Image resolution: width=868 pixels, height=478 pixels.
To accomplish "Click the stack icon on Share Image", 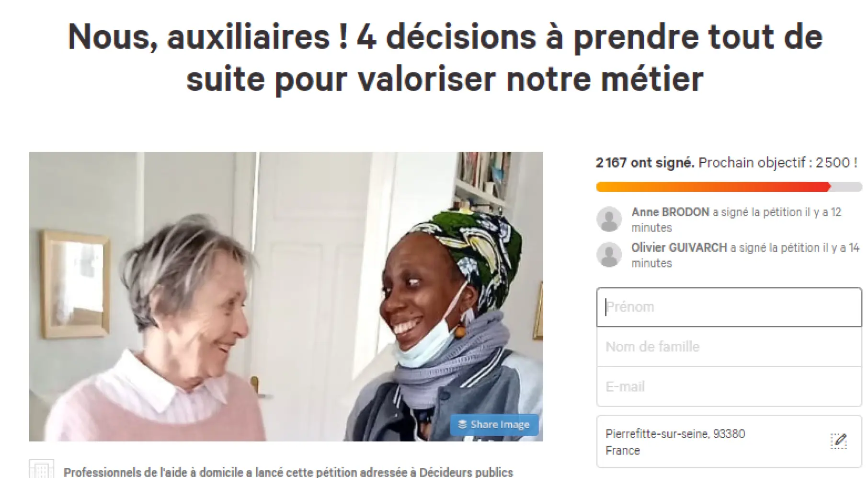I will coord(462,425).
